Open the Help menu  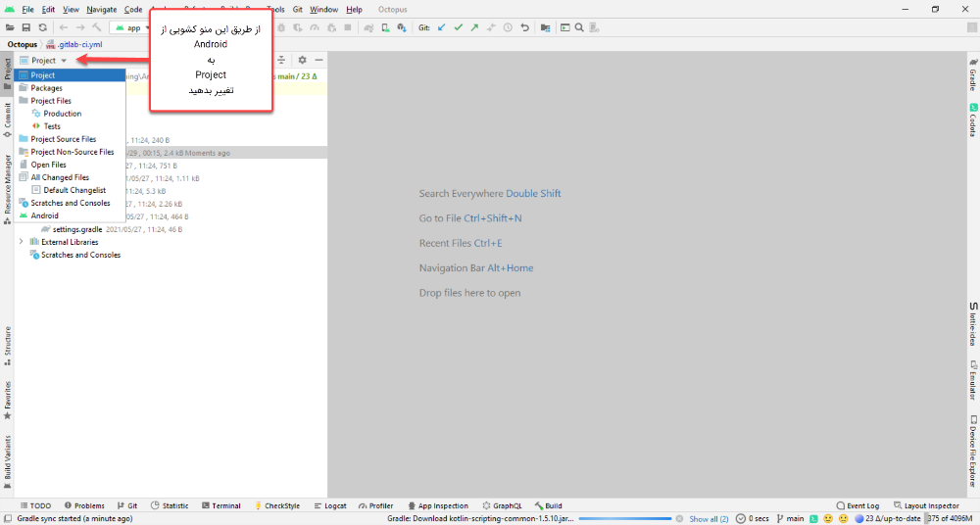click(x=355, y=10)
